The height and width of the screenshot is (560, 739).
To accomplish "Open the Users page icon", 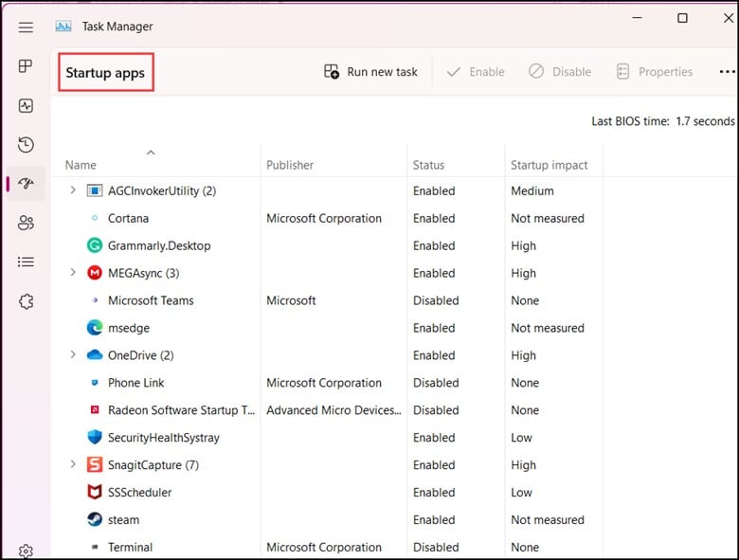I will click(26, 223).
